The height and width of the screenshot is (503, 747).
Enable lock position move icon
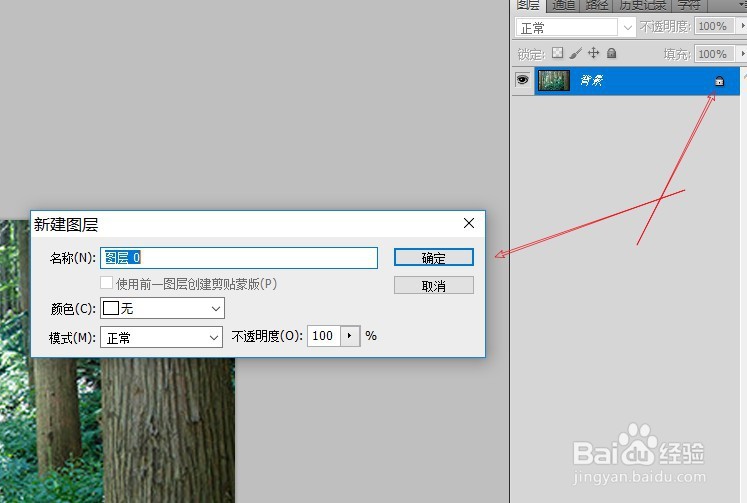click(594, 53)
